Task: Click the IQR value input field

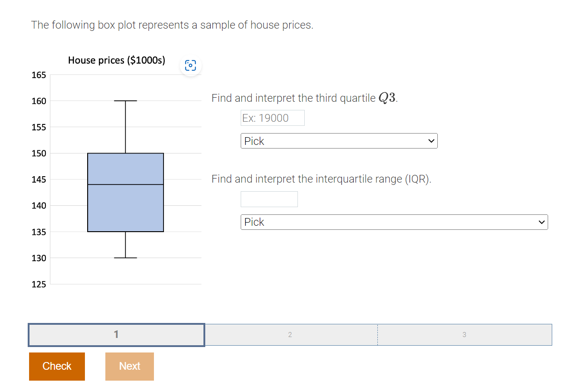Action: click(x=269, y=199)
